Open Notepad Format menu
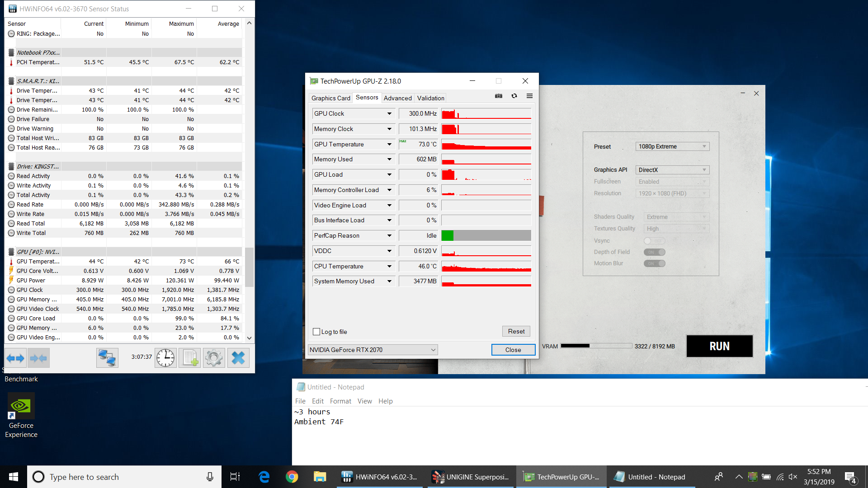 click(340, 401)
